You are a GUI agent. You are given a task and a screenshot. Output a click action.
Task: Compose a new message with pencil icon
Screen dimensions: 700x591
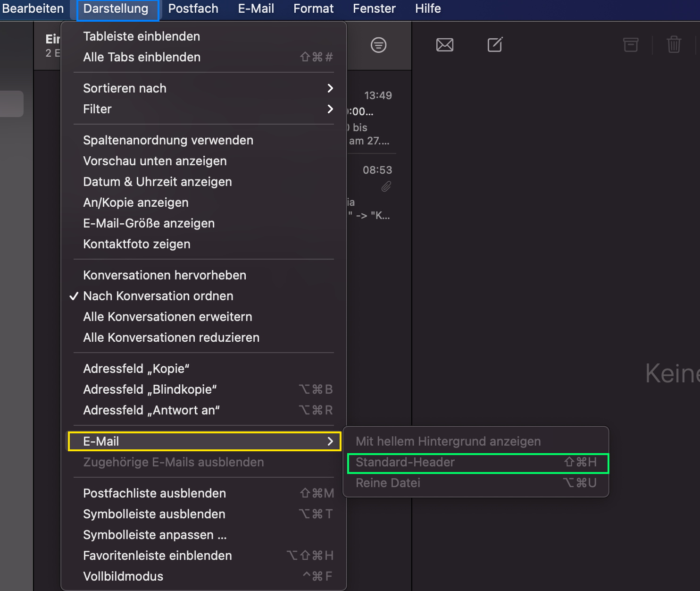(x=495, y=45)
